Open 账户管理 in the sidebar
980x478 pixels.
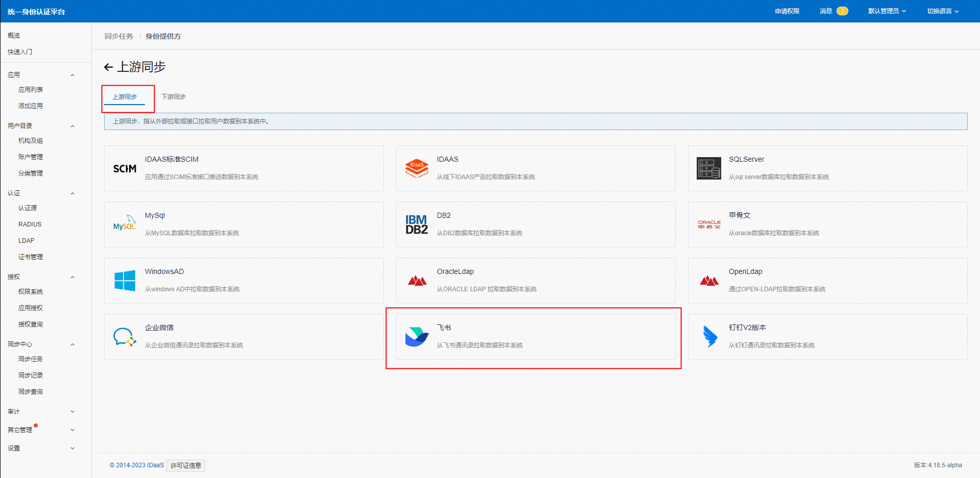31,157
